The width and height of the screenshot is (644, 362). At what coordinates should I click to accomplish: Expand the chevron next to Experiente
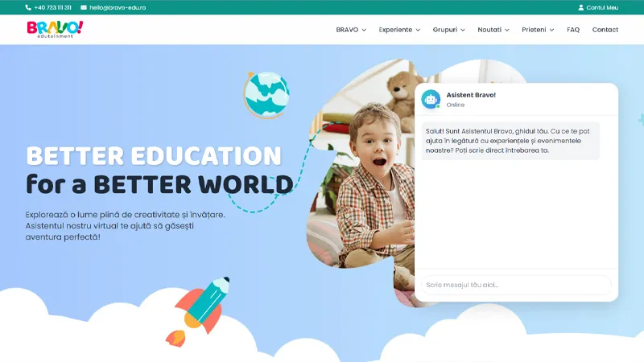[418, 30]
